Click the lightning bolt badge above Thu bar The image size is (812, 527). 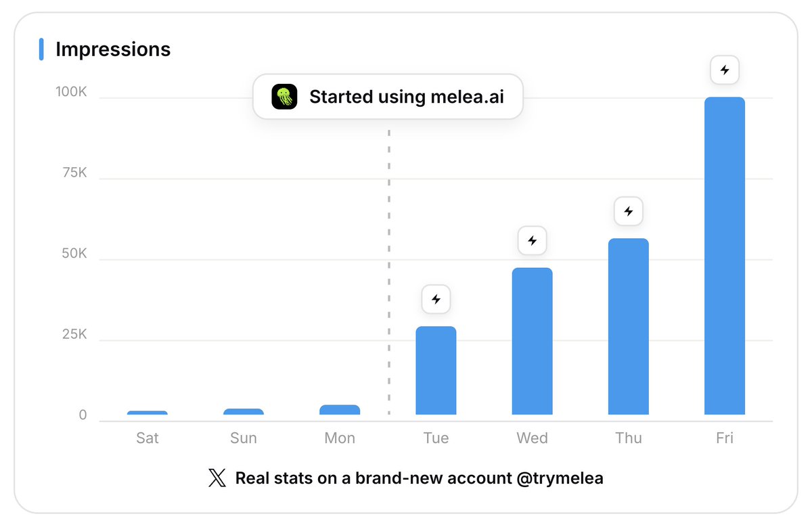pos(629,211)
